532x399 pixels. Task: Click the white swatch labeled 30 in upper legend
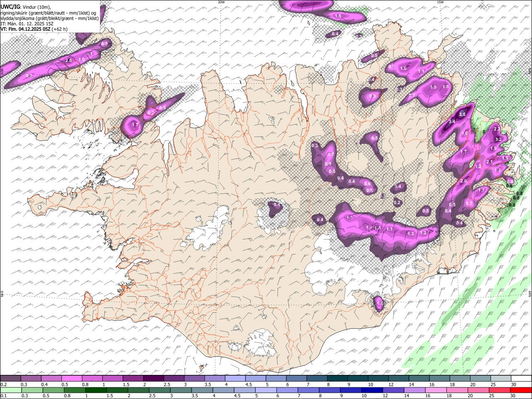[x=521, y=378]
